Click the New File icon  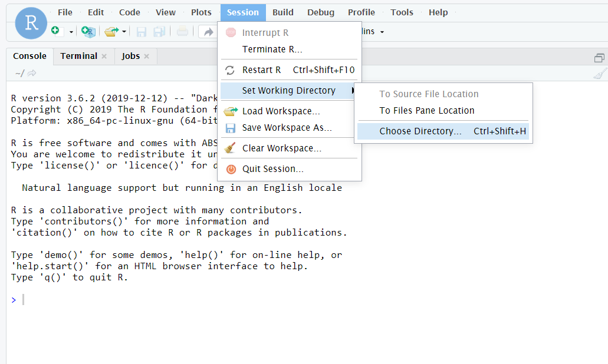[55, 31]
